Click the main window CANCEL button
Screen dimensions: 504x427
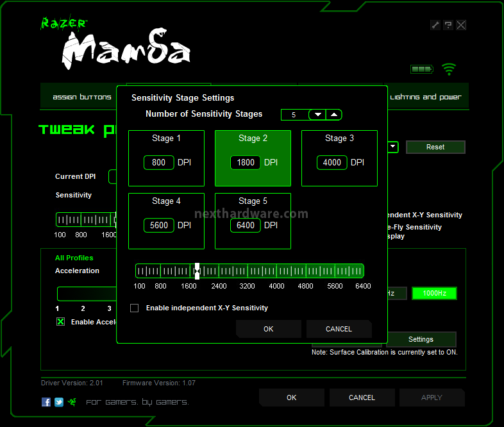click(362, 398)
